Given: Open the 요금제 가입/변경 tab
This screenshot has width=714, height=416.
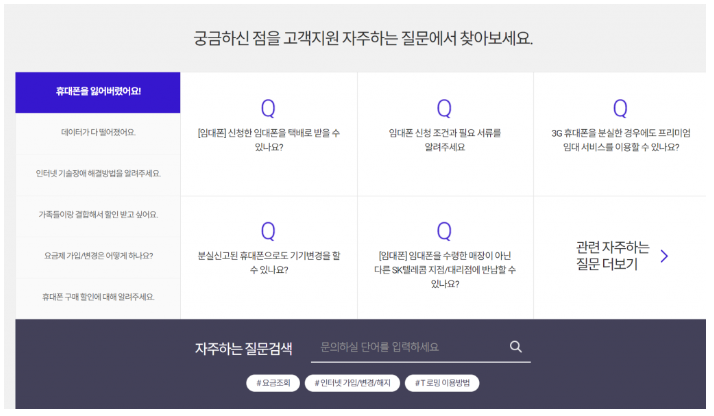Looking at the screenshot, I should [x=98, y=255].
